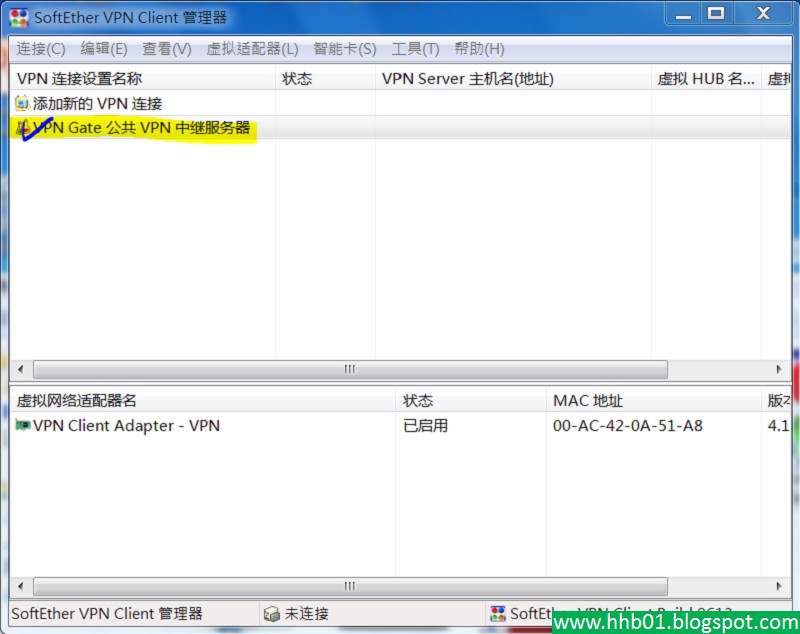Click the connection list horizontal scrollbar thumb
Image resolution: width=800 pixels, height=634 pixels.
tap(350, 369)
